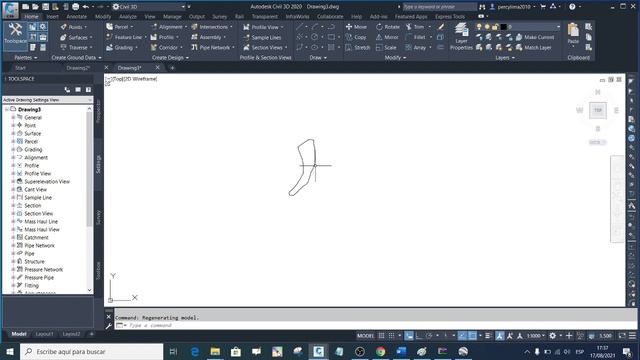Select the Stretch tool

(x=358, y=47)
